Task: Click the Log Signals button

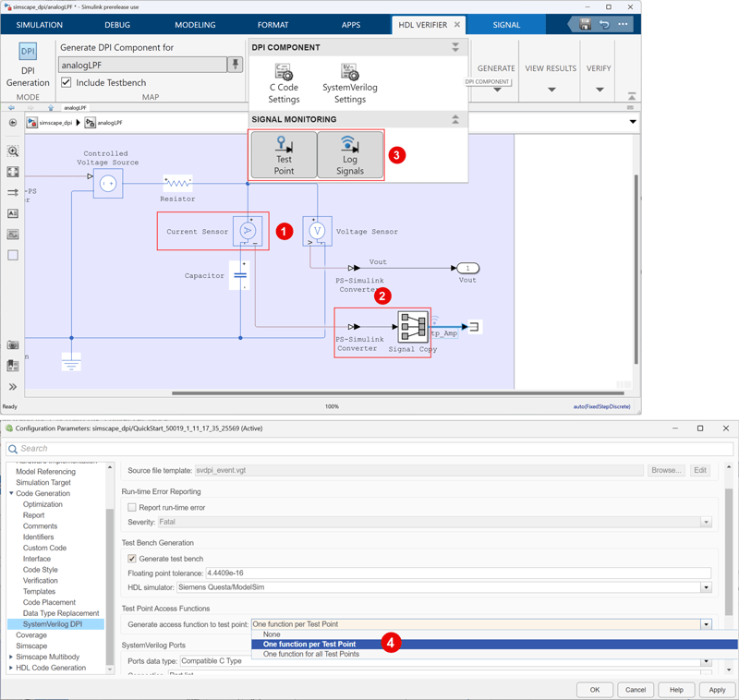Action: click(350, 154)
